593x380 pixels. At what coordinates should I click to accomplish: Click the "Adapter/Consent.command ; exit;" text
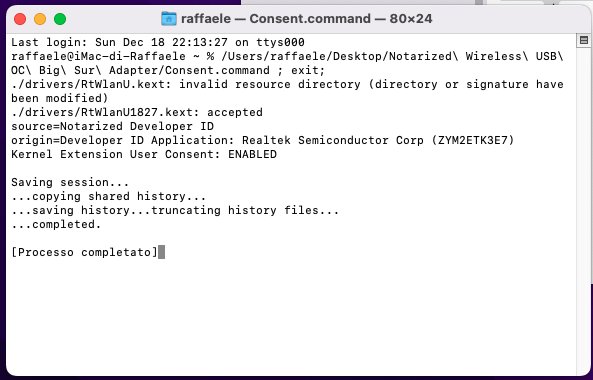(x=217, y=70)
